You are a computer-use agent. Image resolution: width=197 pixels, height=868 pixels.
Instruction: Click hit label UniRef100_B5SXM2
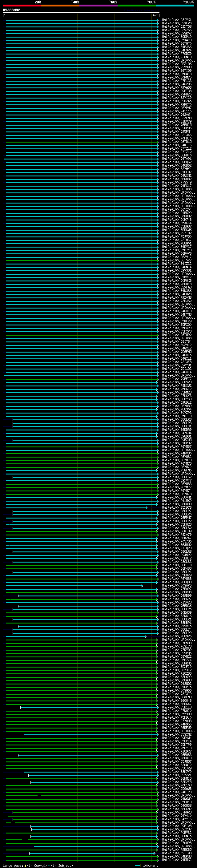pyautogui.click(x=176, y=735)
